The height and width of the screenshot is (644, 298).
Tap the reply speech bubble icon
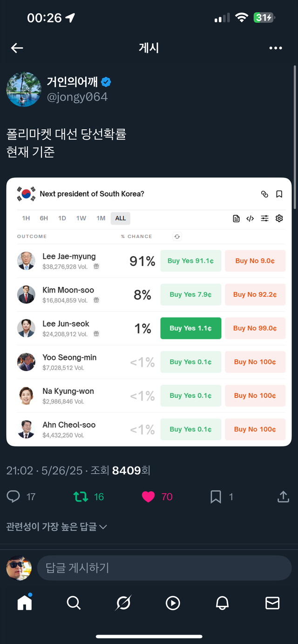(14, 497)
